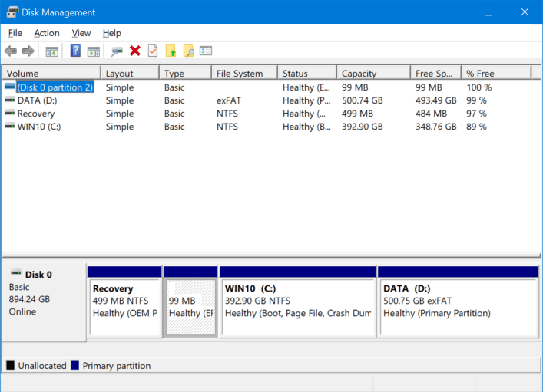Screen dimensions: 543x392
Task: Open Help via blue question mark icon
Action: (75, 51)
